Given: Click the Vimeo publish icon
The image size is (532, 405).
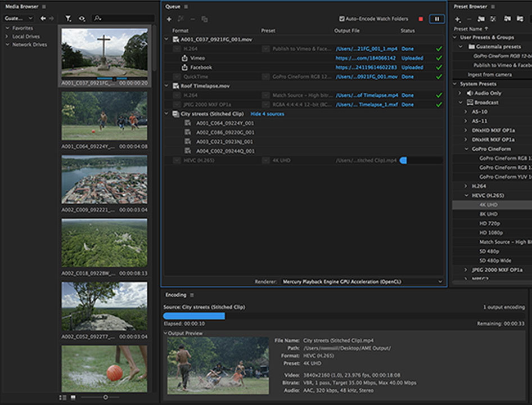Looking at the screenshot, I should pyautogui.click(x=184, y=58).
